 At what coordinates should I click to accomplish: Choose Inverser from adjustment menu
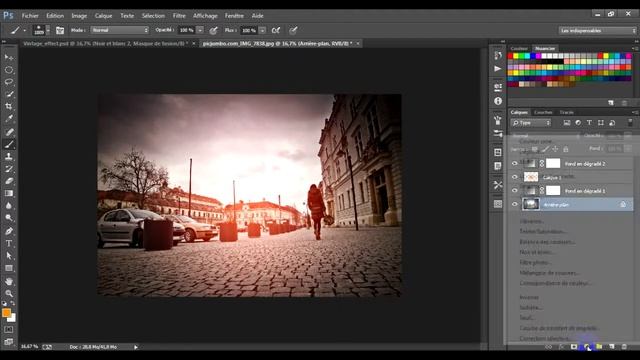(x=529, y=297)
